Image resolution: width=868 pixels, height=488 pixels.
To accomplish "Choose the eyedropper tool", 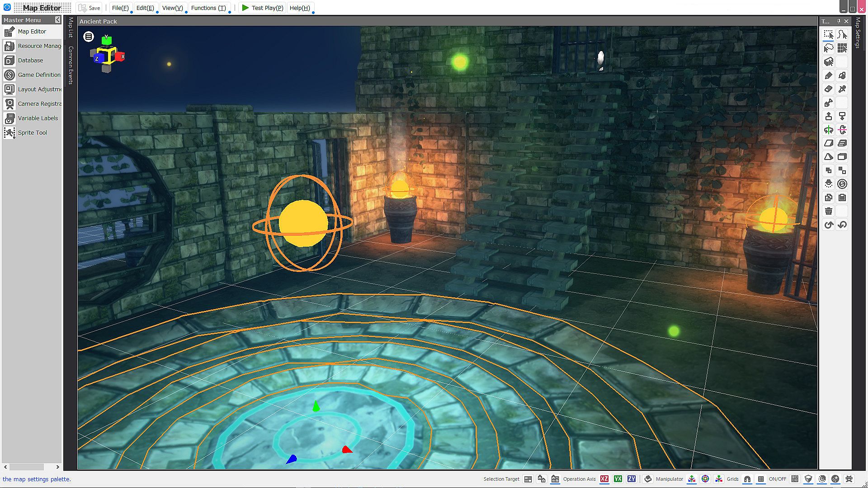I will pos(842,89).
